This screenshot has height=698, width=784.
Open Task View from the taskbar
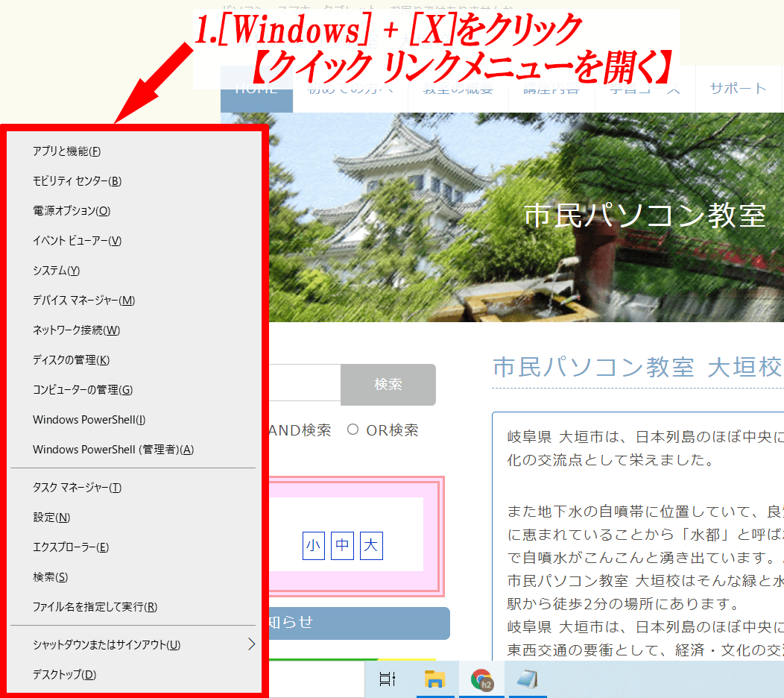coord(388,679)
